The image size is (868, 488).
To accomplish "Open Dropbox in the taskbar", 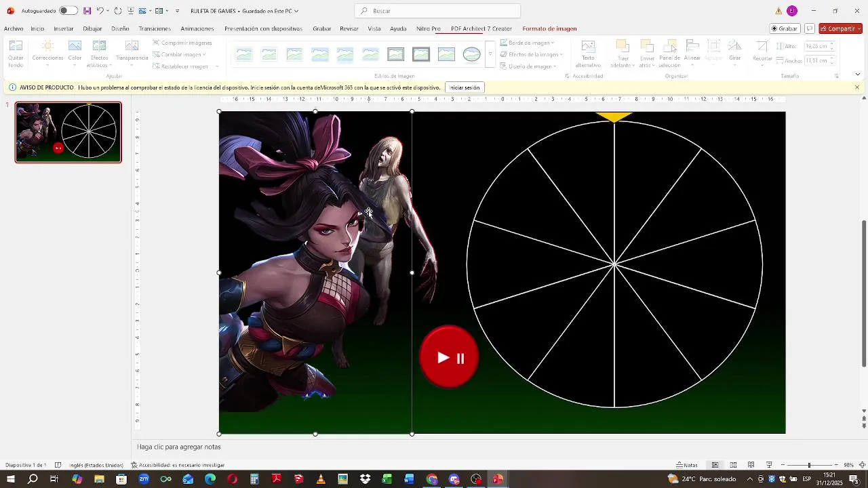I will (365, 479).
